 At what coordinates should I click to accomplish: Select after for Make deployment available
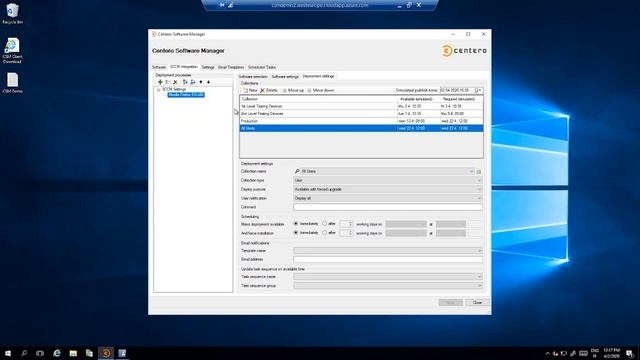coord(324,224)
